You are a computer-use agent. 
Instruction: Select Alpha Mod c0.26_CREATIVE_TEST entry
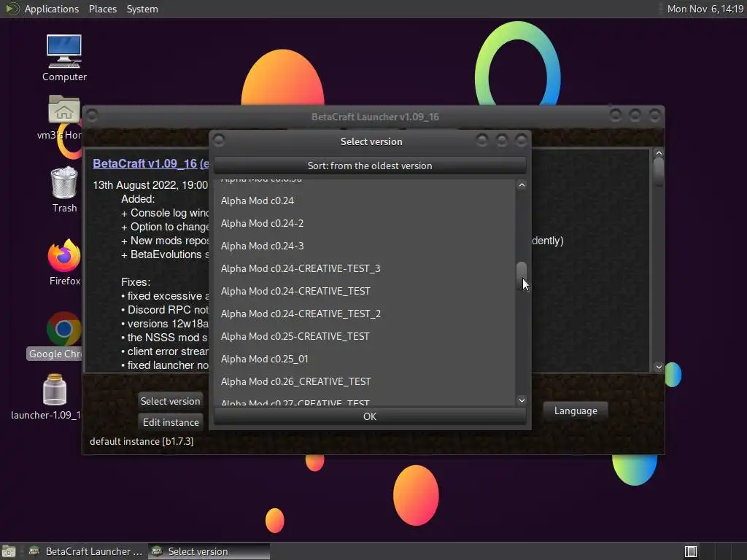[365, 381]
